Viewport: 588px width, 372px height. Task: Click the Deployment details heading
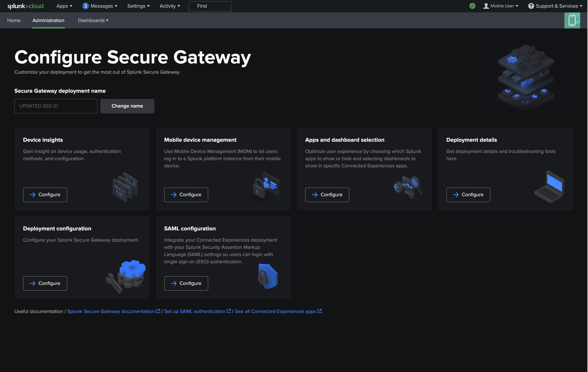(x=471, y=140)
